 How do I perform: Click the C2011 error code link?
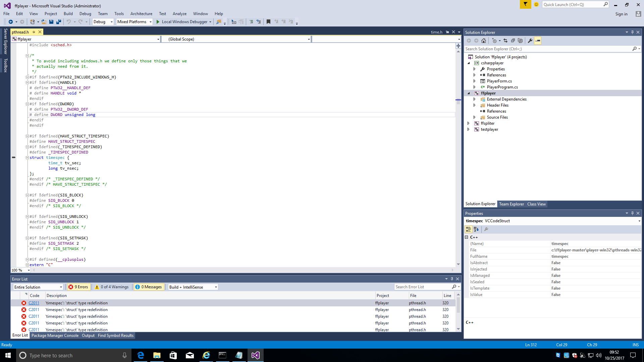tap(34, 303)
